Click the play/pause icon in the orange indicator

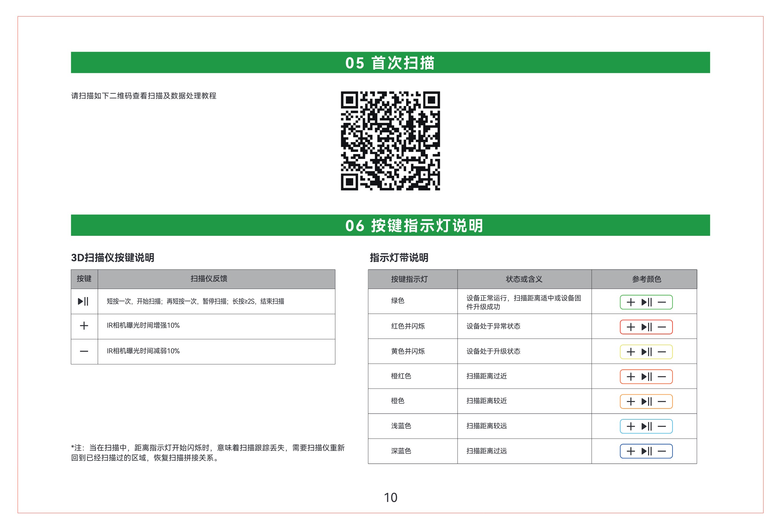pyautogui.click(x=647, y=401)
